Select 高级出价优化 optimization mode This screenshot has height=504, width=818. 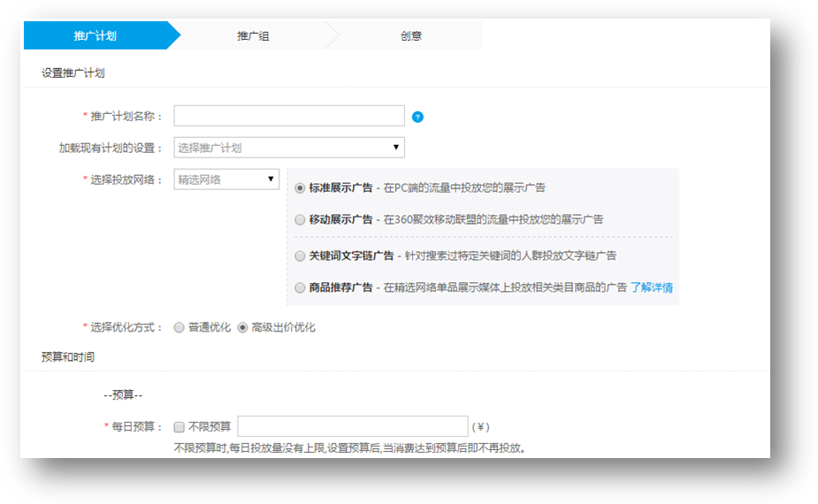(242, 328)
